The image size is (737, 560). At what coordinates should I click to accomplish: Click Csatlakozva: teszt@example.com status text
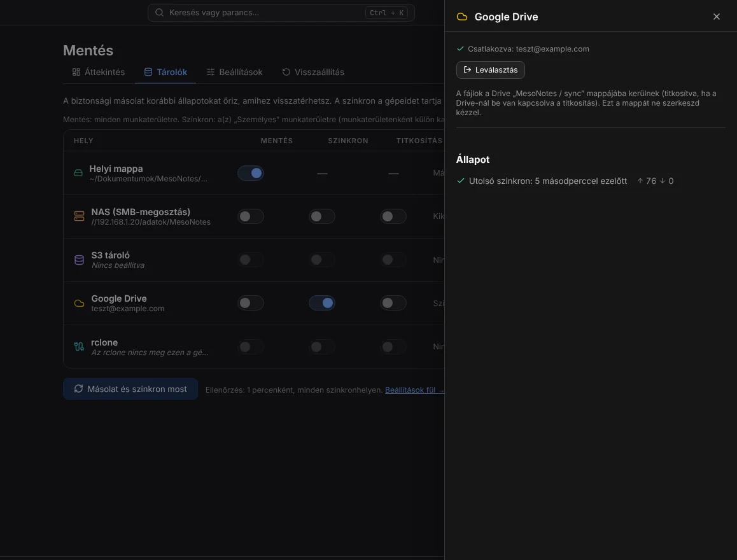528,49
